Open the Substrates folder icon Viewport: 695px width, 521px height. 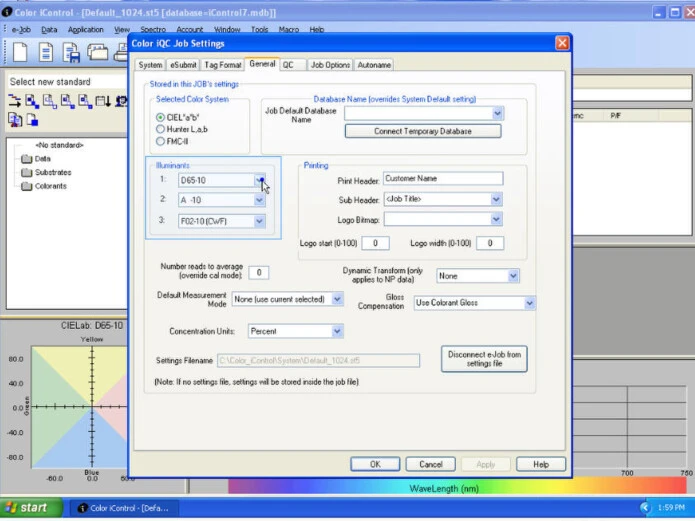pyautogui.click(x=27, y=172)
